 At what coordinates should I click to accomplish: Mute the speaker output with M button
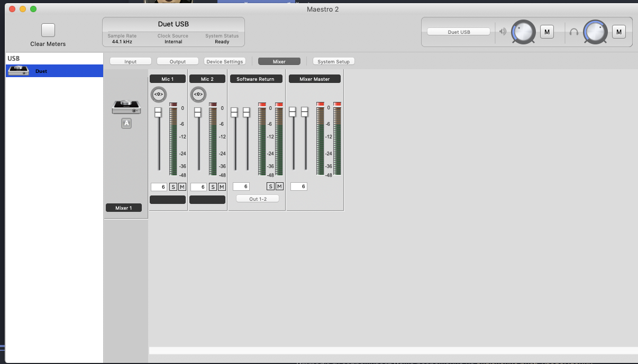click(547, 32)
